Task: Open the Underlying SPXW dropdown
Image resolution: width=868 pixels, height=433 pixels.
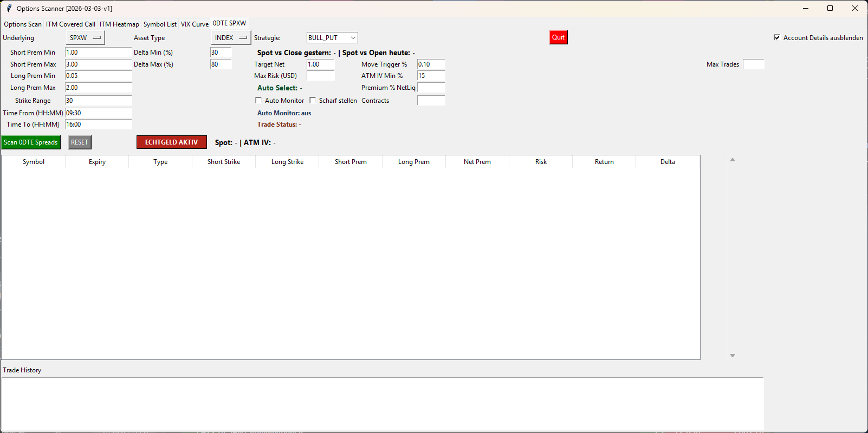Action: pos(85,38)
